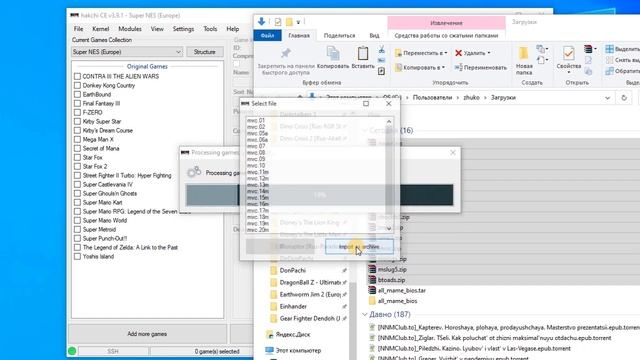
Task: Click Add more games button
Action: click(x=147, y=334)
